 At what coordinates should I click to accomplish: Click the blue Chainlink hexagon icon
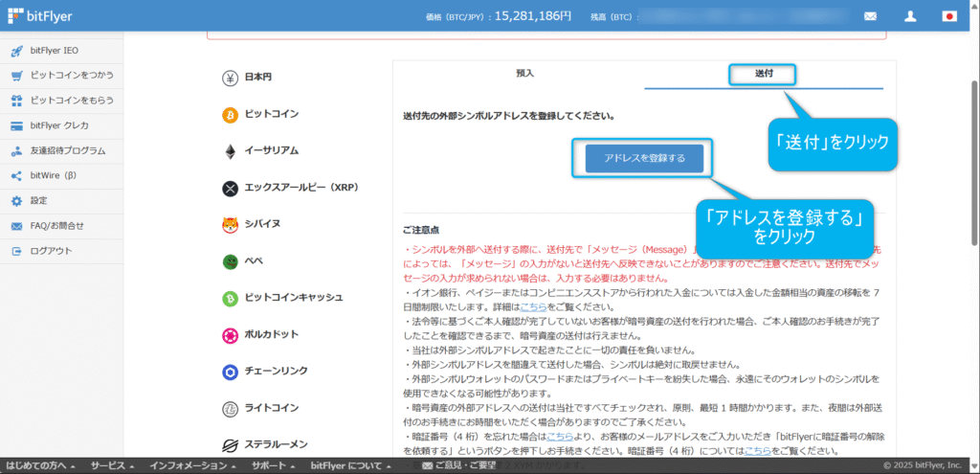pyautogui.click(x=230, y=372)
